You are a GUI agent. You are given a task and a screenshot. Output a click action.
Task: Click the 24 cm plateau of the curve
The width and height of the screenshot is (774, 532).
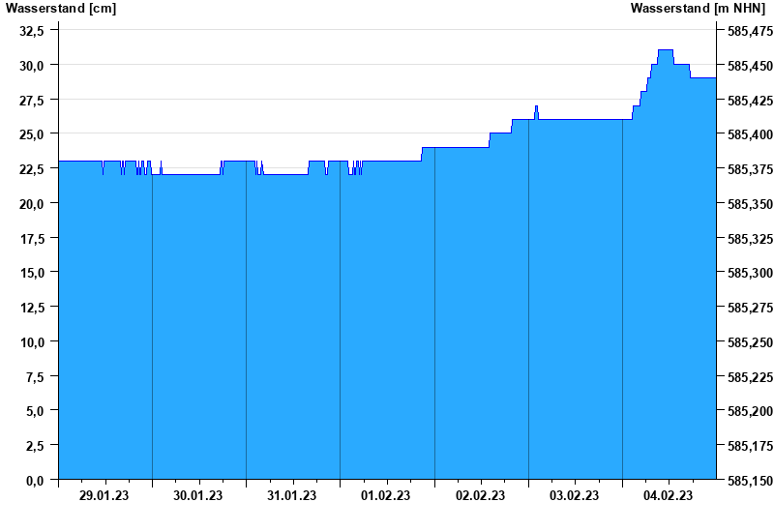455,148
